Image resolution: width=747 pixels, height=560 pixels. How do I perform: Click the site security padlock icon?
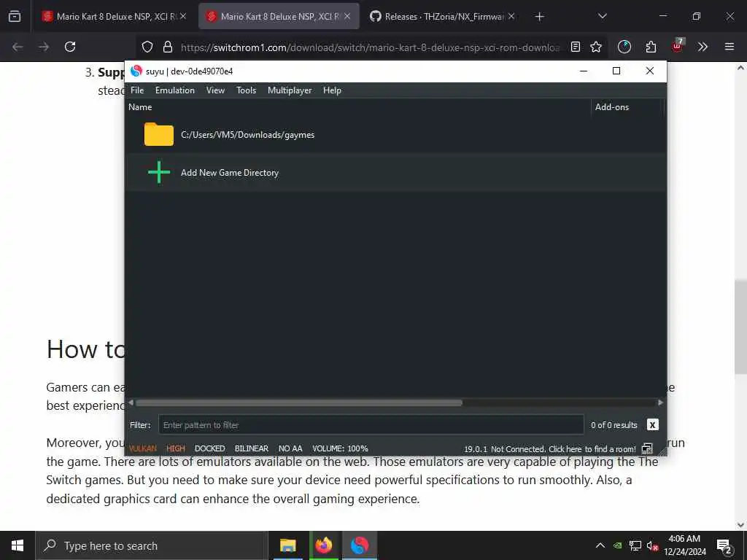click(x=167, y=47)
